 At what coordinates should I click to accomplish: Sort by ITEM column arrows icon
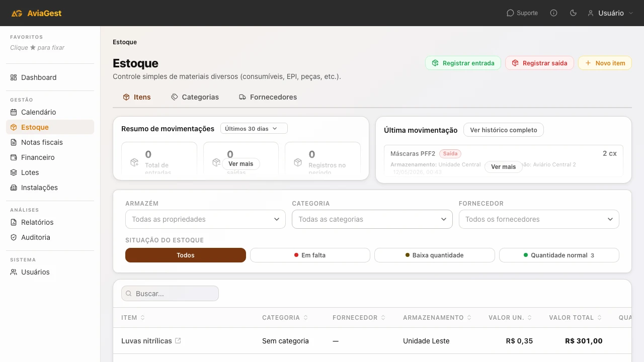(142, 318)
